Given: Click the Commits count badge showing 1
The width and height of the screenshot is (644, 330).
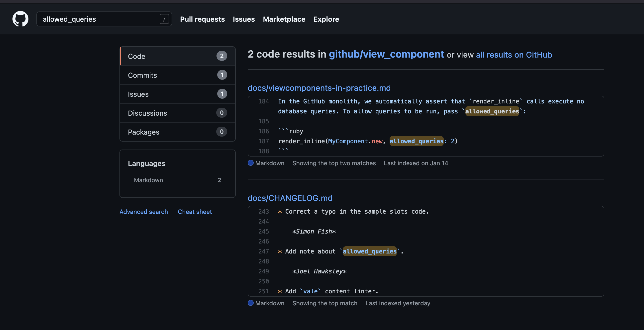Looking at the screenshot, I should point(222,75).
